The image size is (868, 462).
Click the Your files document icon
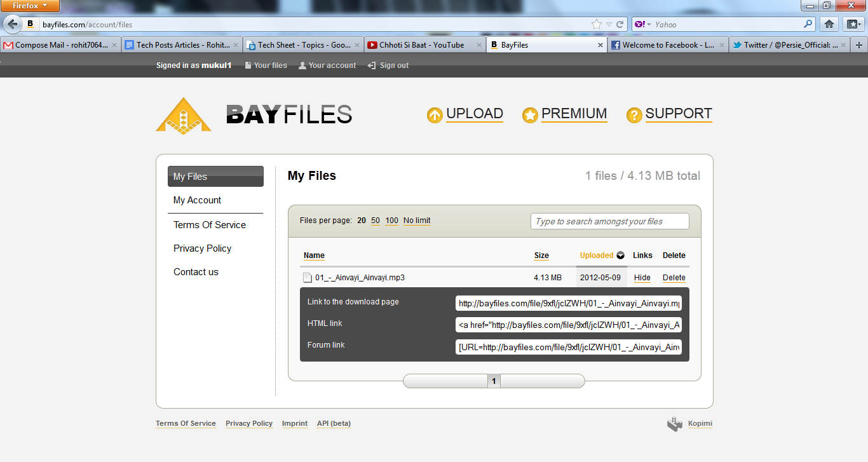[x=248, y=65]
